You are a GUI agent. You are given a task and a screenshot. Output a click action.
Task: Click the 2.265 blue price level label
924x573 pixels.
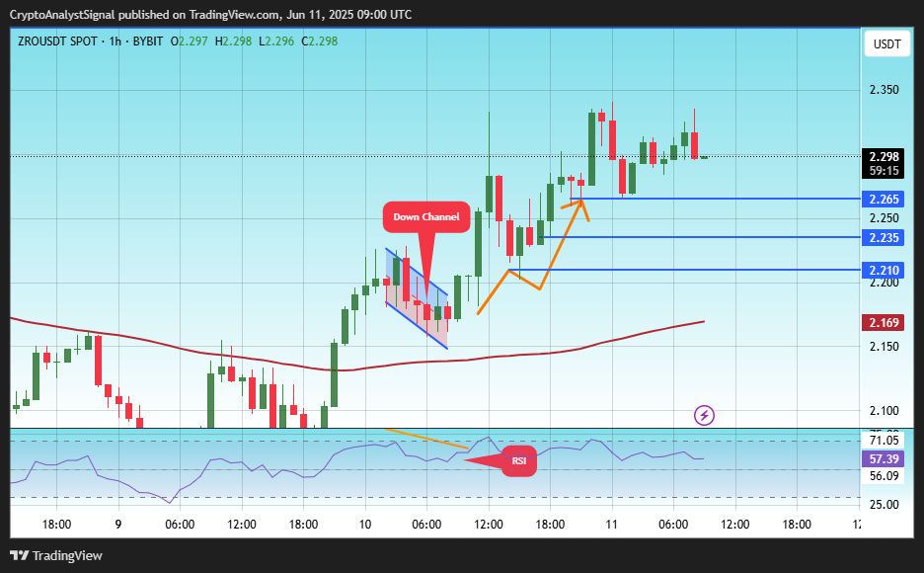point(884,200)
